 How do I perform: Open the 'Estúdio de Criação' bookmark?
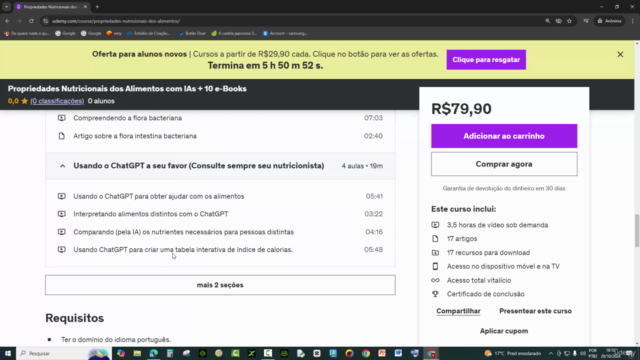(x=149, y=33)
